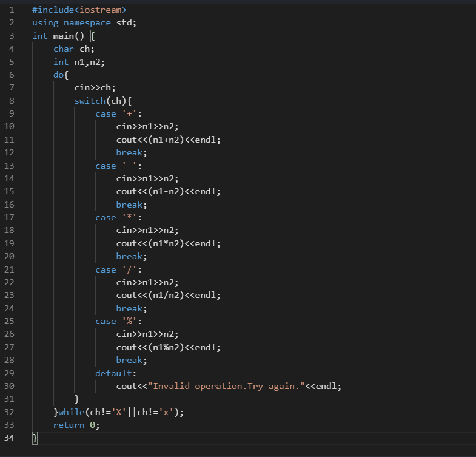The image size is (476, 457).
Task: Place cursor on cout<<(n1/n2) line
Action: pyautogui.click(x=168, y=296)
